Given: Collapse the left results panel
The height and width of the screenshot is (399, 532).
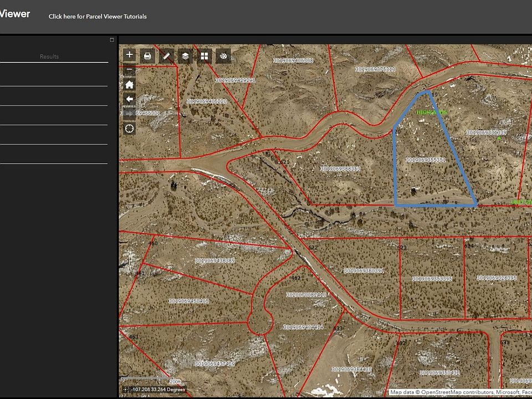Looking at the screenshot, I should click(x=112, y=40).
